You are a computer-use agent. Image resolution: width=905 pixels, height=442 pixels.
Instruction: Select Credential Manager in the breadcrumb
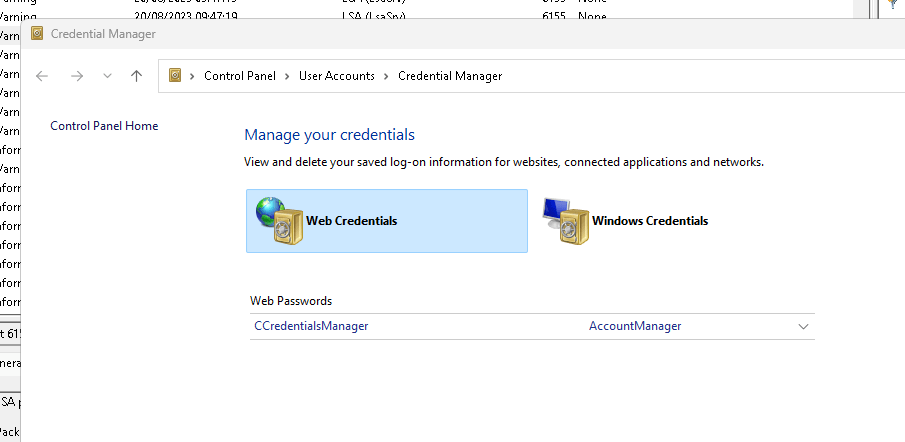click(450, 76)
